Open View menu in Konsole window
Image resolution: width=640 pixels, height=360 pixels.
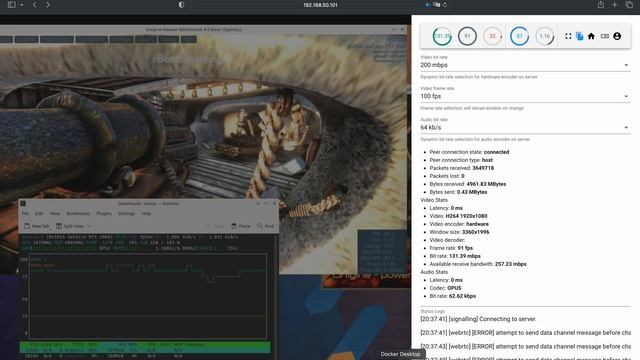(x=55, y=213)
